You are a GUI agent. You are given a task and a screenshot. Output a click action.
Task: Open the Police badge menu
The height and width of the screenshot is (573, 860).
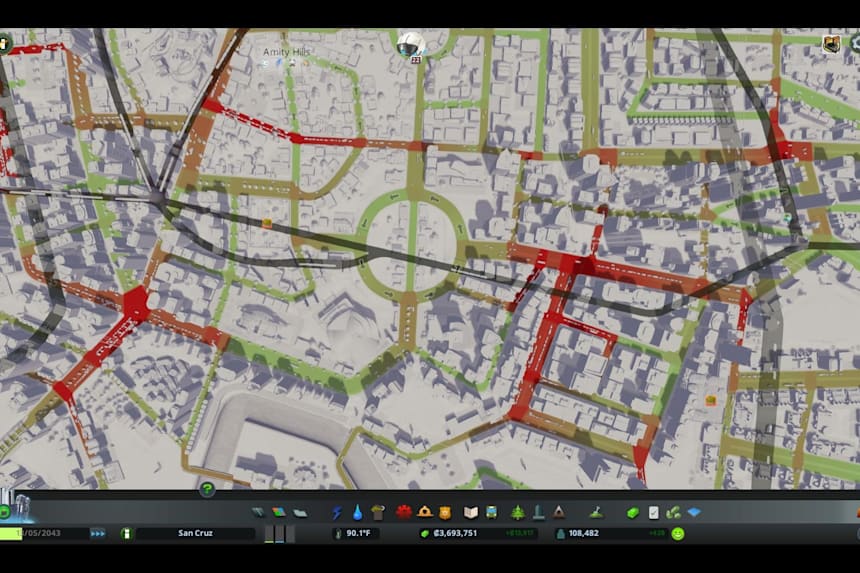pos(445,513)
